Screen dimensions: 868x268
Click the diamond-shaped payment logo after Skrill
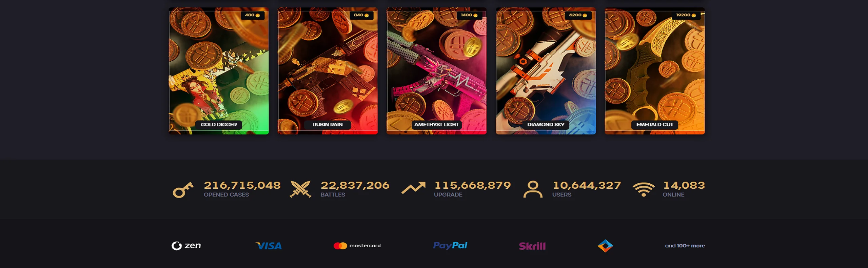(x=605, y=246)
